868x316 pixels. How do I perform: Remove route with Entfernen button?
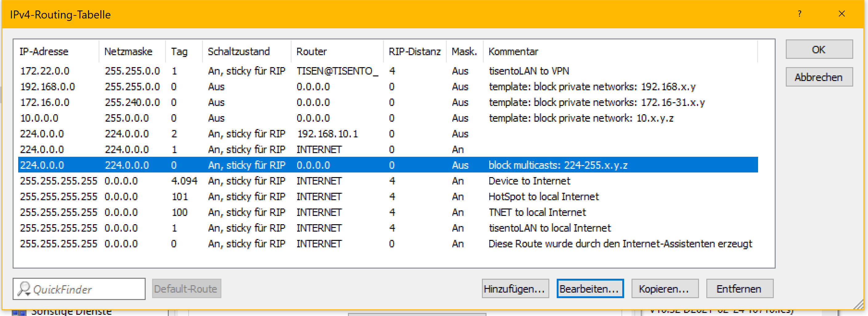pyautogui.click(x=739, y=289)
